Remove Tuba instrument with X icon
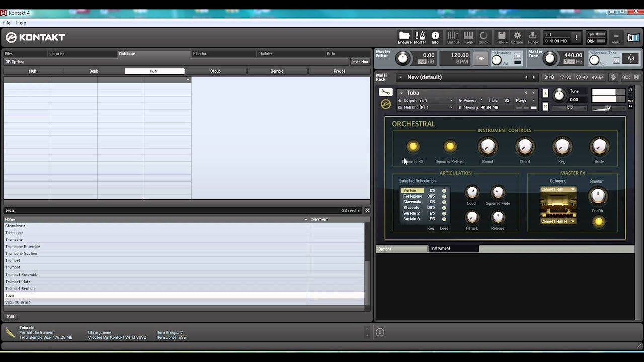Image resolution: width=644 pixels, height=362 pixels. click(631, 89)
